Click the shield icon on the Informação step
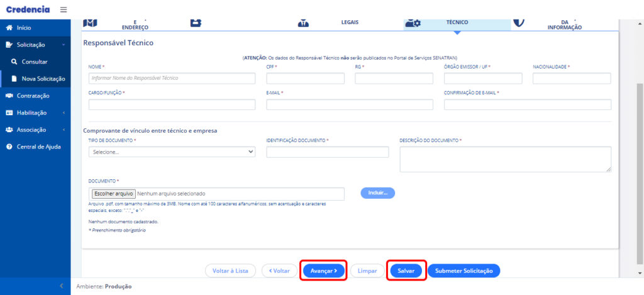 [x=519, y=23]
